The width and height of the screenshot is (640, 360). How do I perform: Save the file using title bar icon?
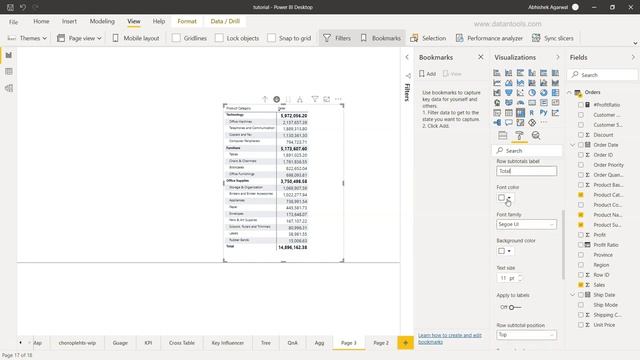pyautogui.click(x=10, y=7)
